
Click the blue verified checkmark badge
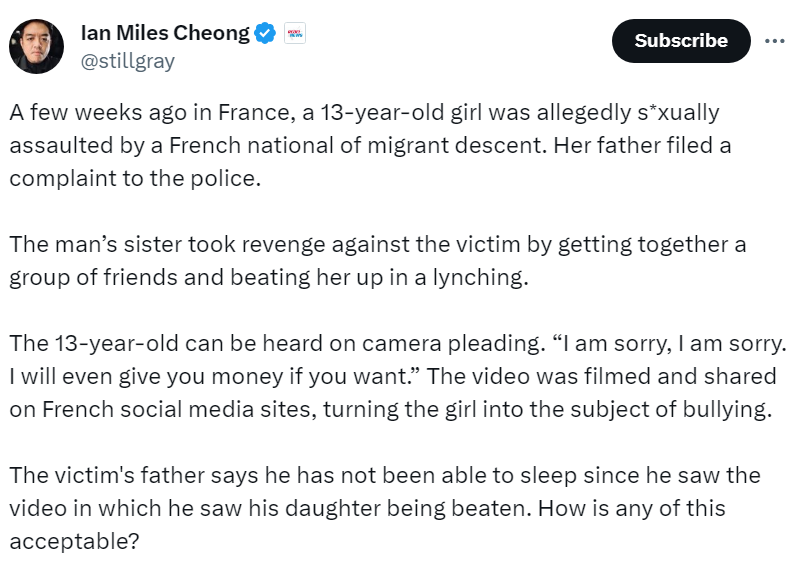tap(264, 33)
